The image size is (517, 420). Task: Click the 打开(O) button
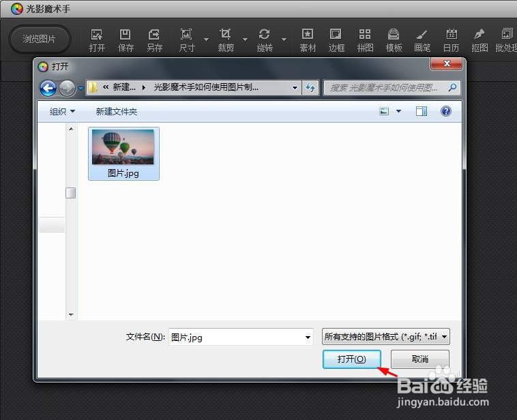click(352, 359)
